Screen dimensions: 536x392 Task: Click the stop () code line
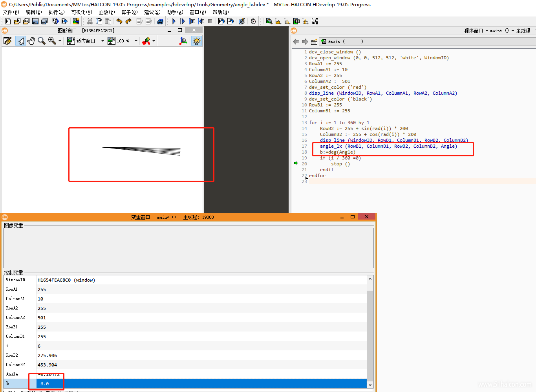340,164
